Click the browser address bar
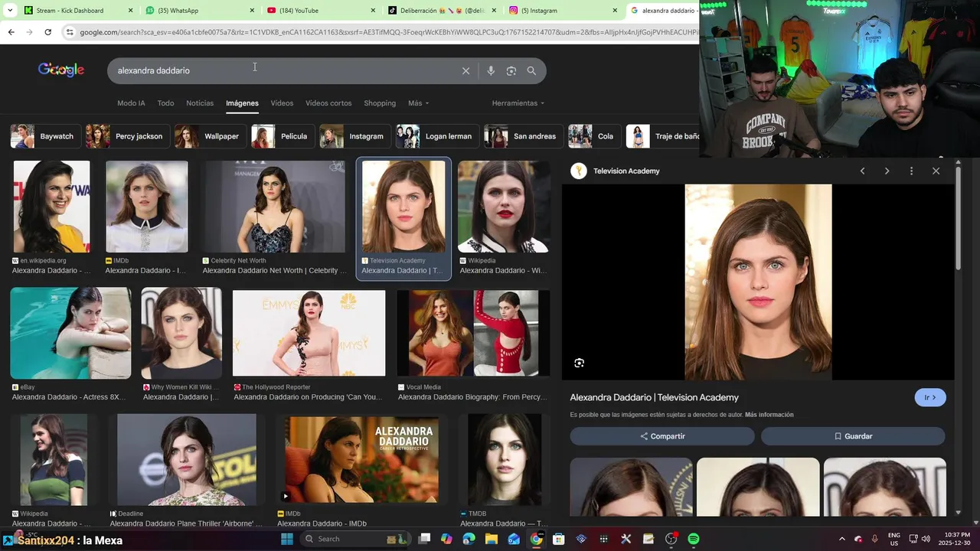This screenshot has width=980, height=551. tap(383, 32)
